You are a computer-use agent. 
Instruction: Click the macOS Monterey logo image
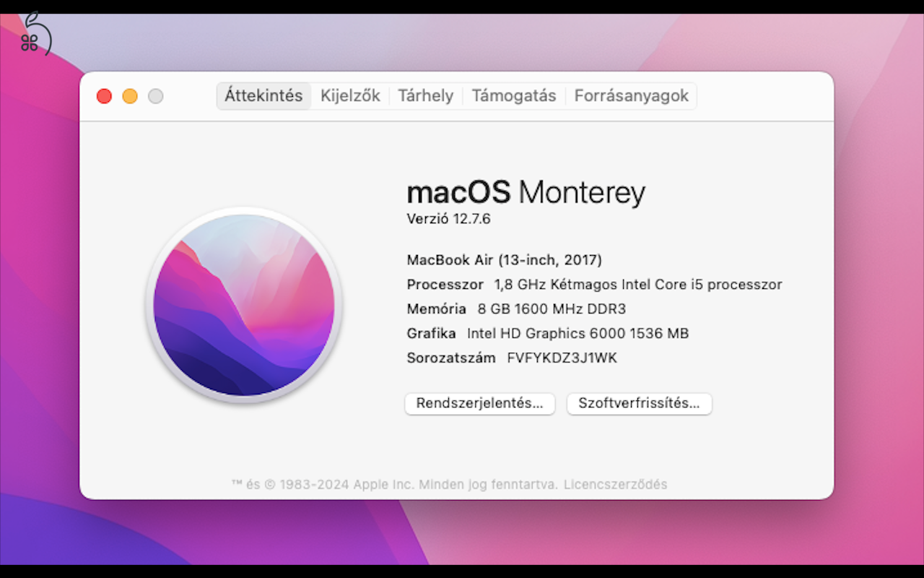tap(244, 305)
